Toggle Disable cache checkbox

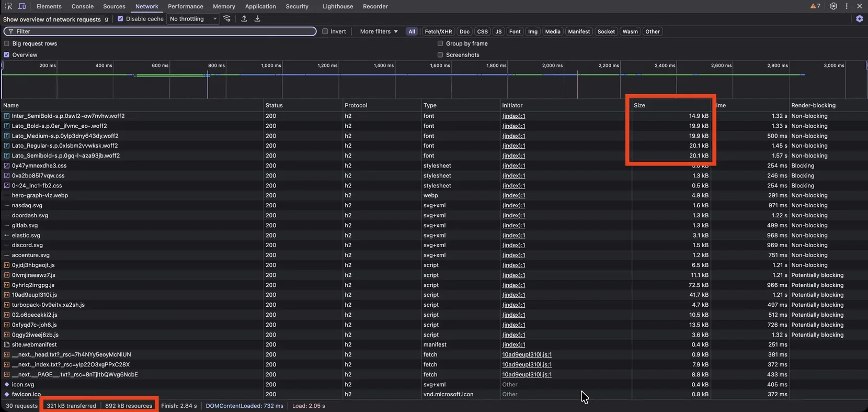tap(120, 19)
